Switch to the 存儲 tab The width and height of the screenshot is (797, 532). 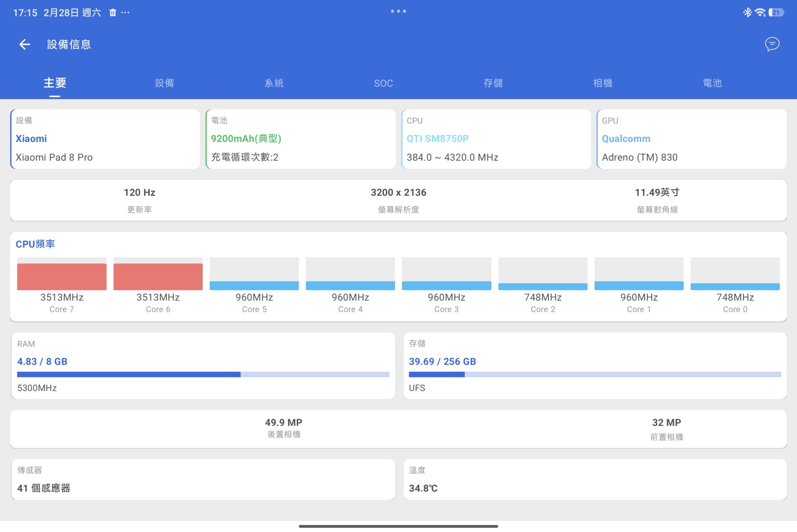493,83
